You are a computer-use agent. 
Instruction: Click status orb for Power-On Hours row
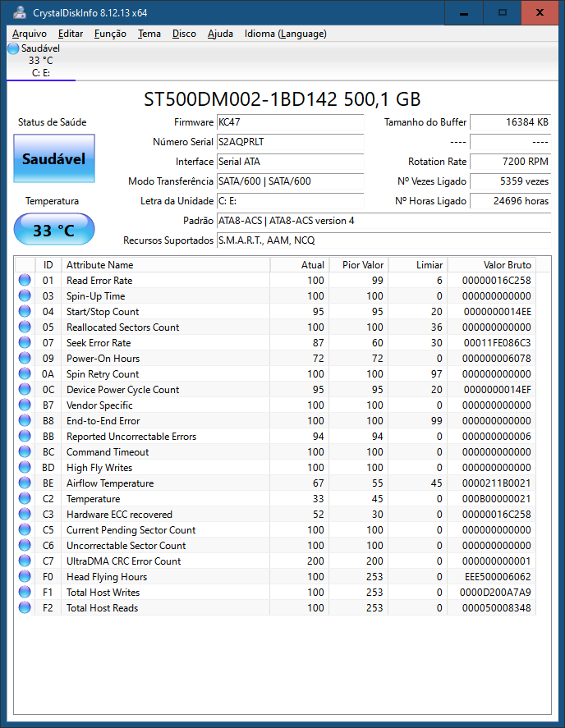[x=25, y=358]
